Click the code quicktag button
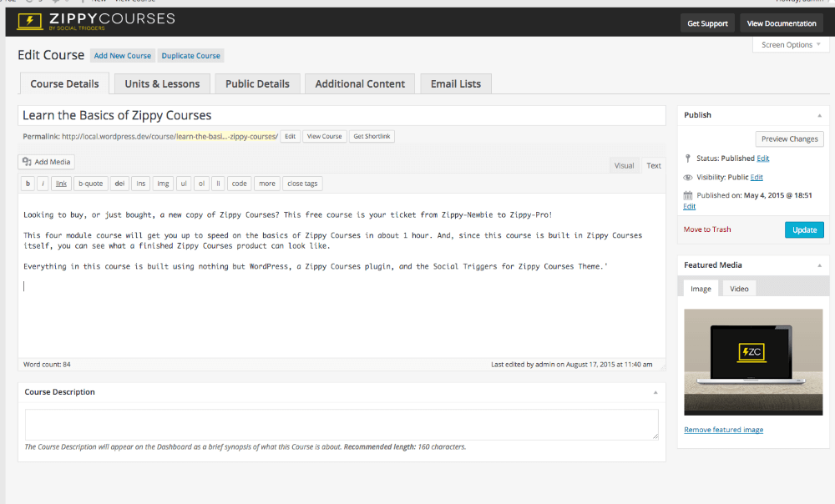 pyautogui.click(x=239, y=184)
